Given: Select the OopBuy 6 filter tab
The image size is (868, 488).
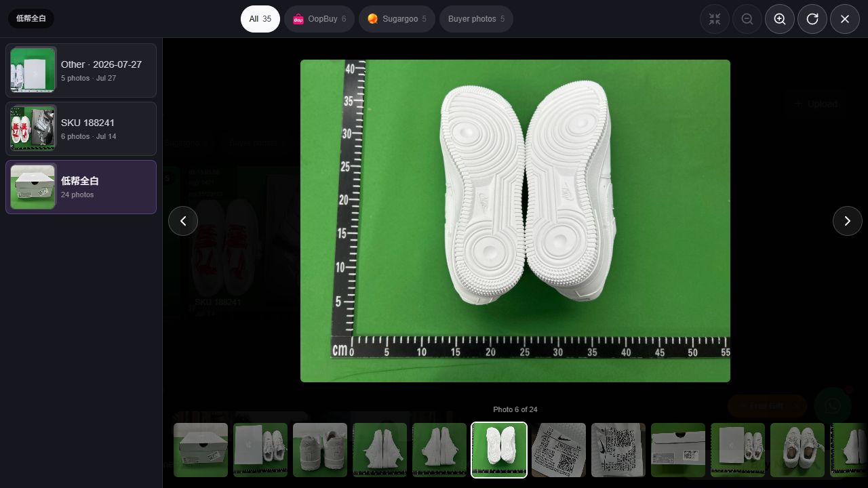Looking at the screenshot, I should click(x=319, y=19).
